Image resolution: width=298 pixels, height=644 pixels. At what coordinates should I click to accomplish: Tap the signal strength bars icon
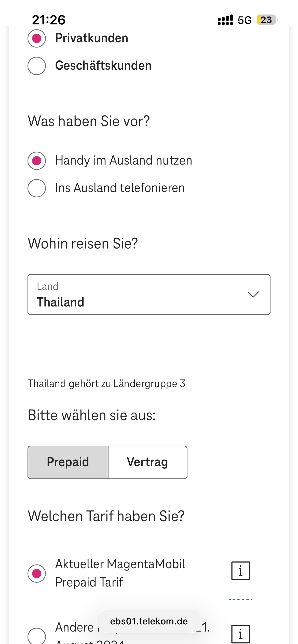(225, 20)
